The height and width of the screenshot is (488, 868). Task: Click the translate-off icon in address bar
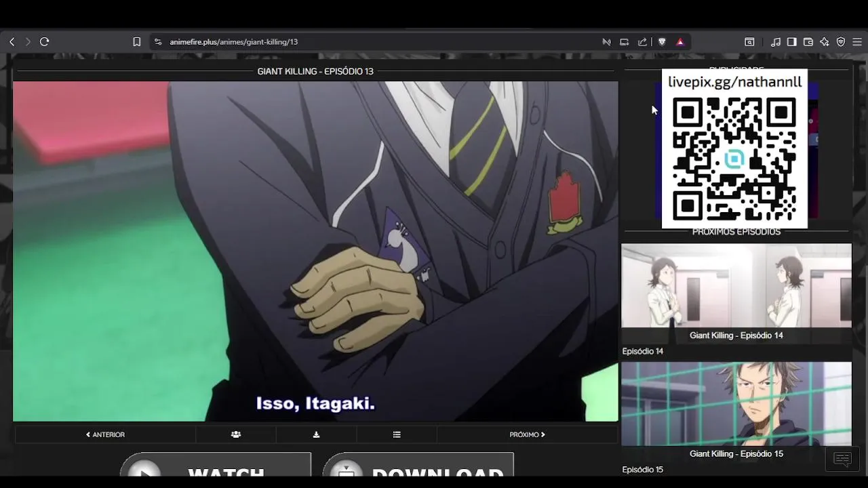(606, 42)
